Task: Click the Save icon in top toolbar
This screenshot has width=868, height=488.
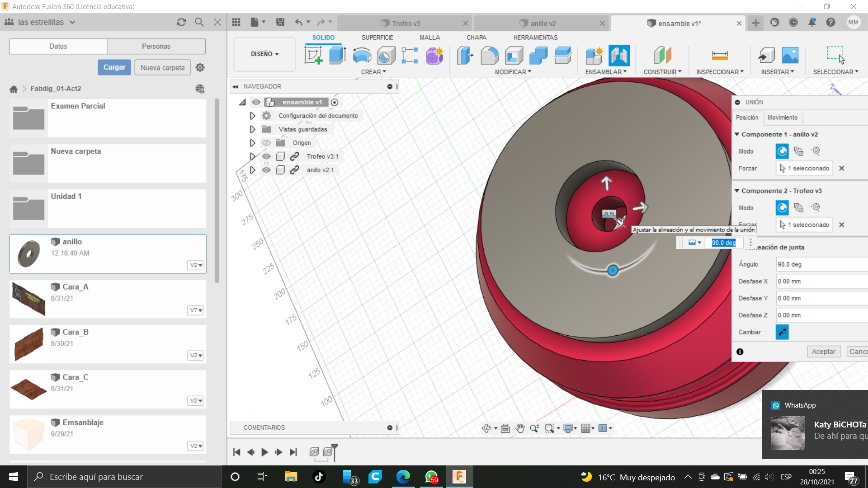Action: pyautogui.click(x=280, y=22)
